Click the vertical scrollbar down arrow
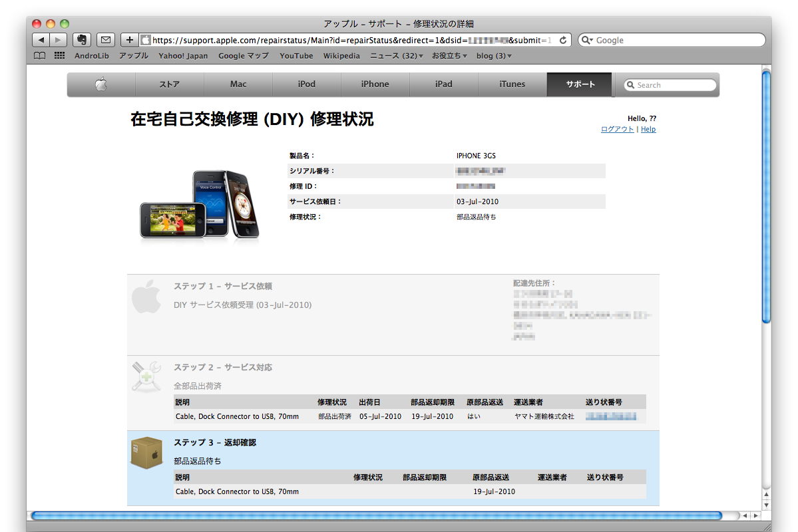Screen dimensions: 798x532 [x=766, y=505]
